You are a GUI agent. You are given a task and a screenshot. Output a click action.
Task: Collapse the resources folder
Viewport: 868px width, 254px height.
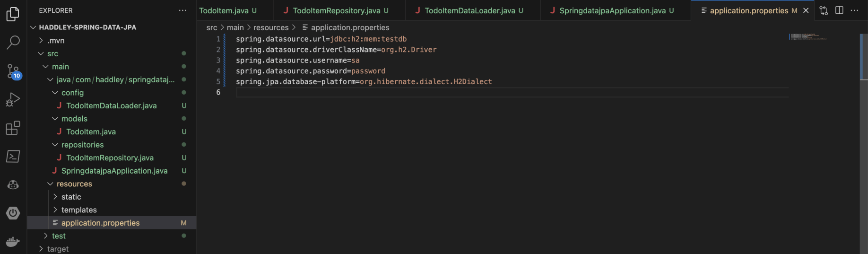pyautogui.click(x=112, y=184)
